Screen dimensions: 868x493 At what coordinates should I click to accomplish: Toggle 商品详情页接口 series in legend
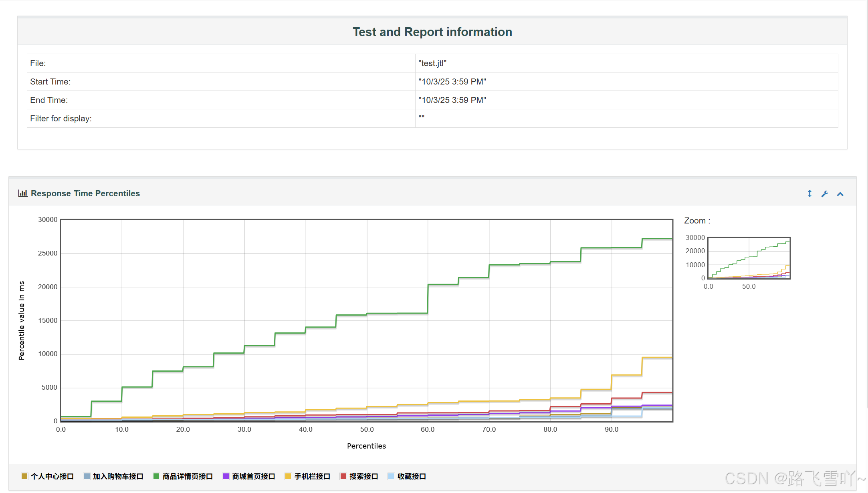(187, 476)
